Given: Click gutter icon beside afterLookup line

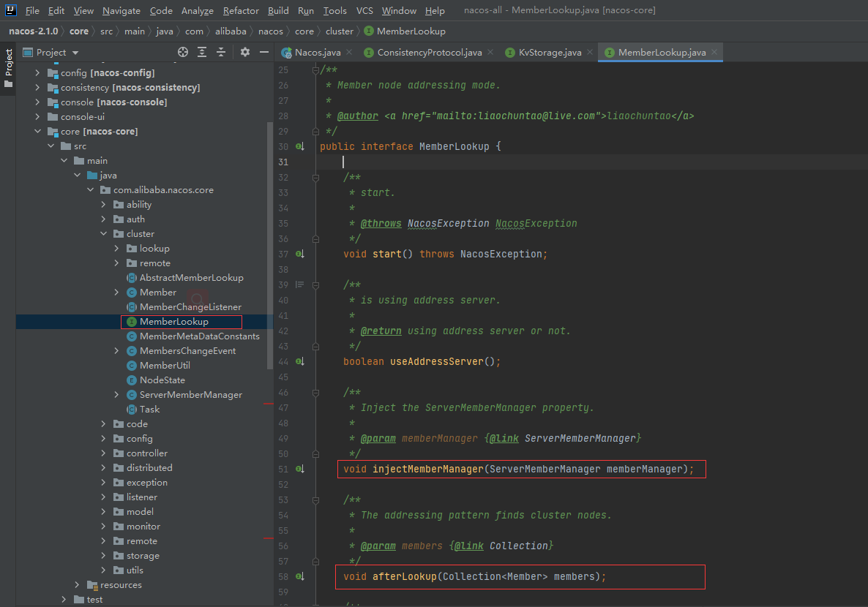Looking at the screenshot, I should pos(299,576).
